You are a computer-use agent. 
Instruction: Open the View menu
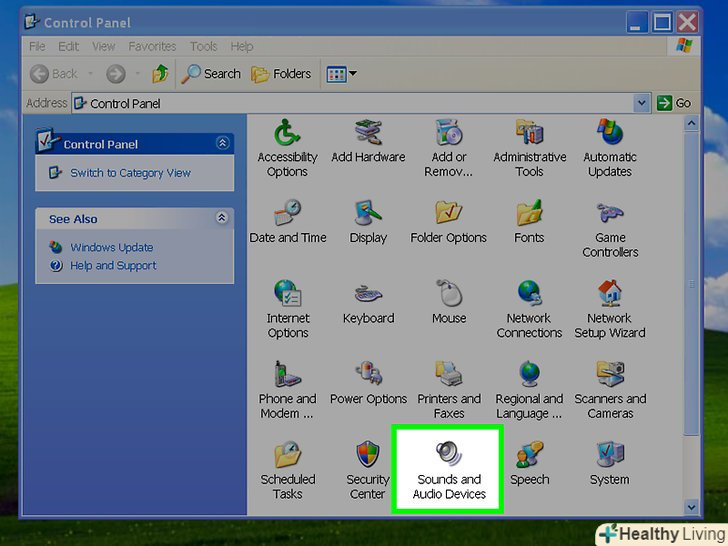tap(103, 46)
